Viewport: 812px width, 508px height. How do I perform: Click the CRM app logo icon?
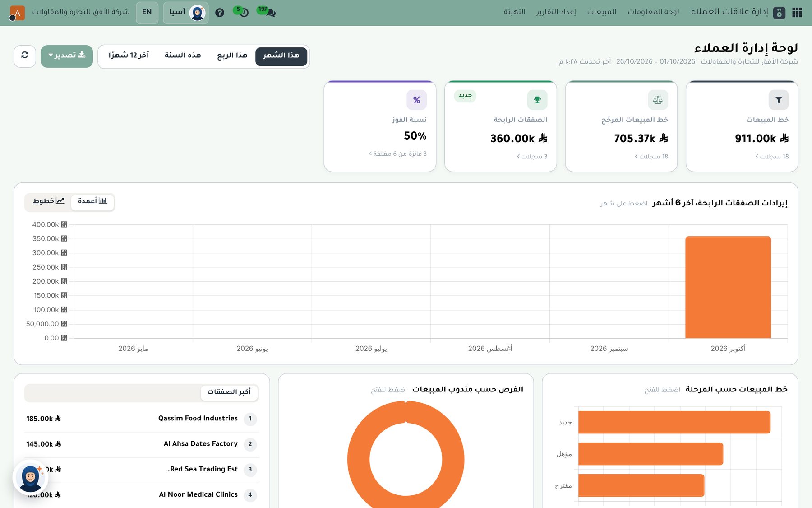tap(779, 13)
